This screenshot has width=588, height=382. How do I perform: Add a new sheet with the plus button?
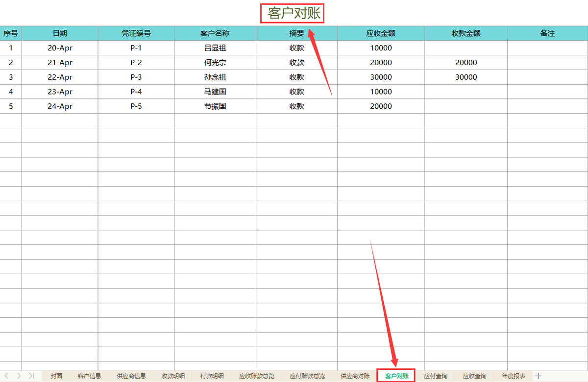pos(538,376)
